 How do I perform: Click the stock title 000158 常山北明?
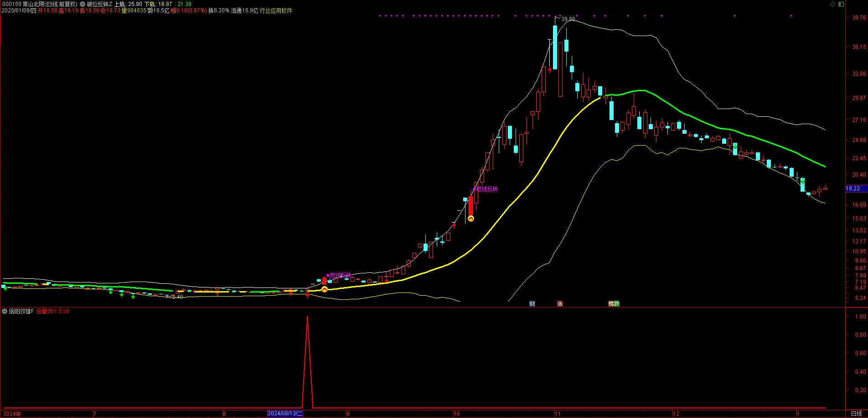point(23,4)
